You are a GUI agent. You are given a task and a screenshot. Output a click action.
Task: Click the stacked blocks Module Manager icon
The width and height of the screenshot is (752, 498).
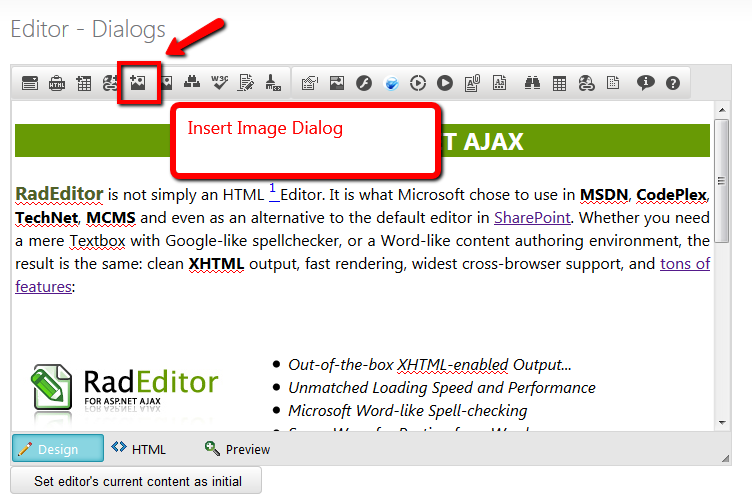[x=192, y=83]
